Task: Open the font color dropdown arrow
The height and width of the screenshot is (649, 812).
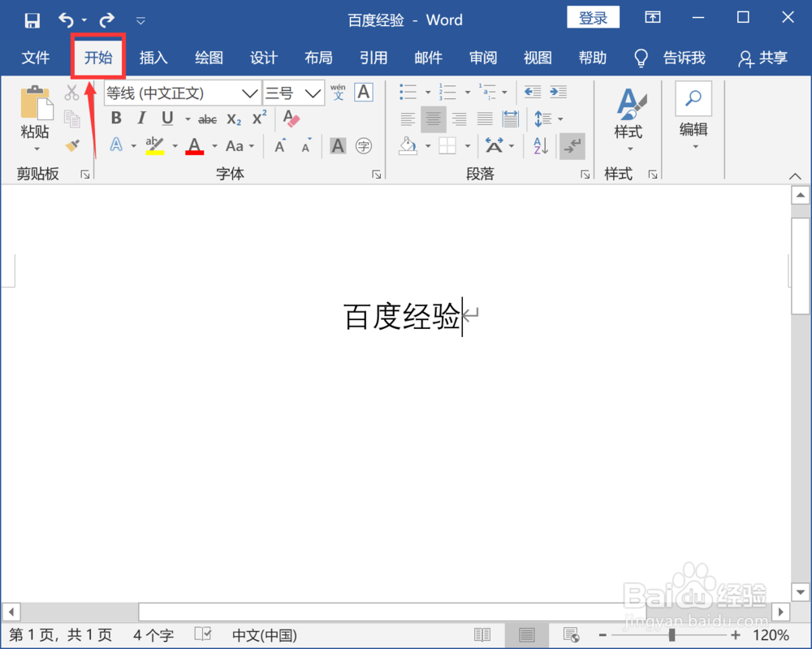Action: point(214,146)
